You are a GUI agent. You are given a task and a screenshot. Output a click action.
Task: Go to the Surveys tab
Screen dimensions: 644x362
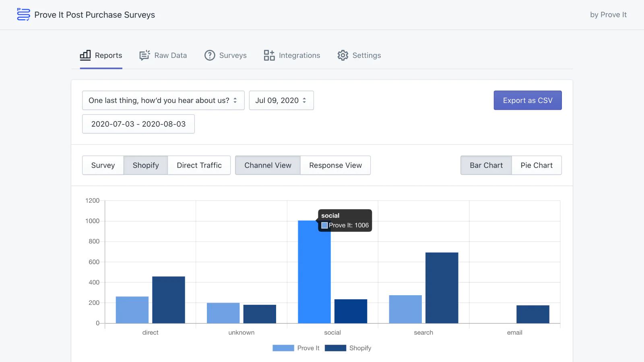point(225,56)
